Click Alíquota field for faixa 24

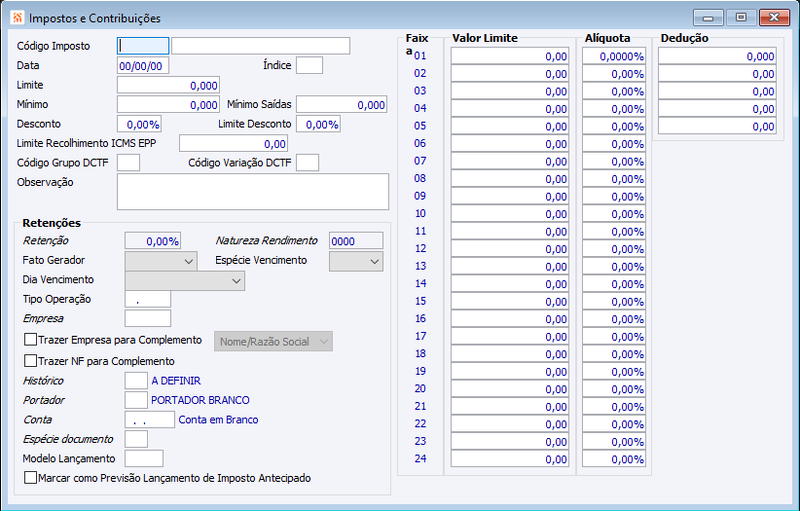[x=614, y=459]
